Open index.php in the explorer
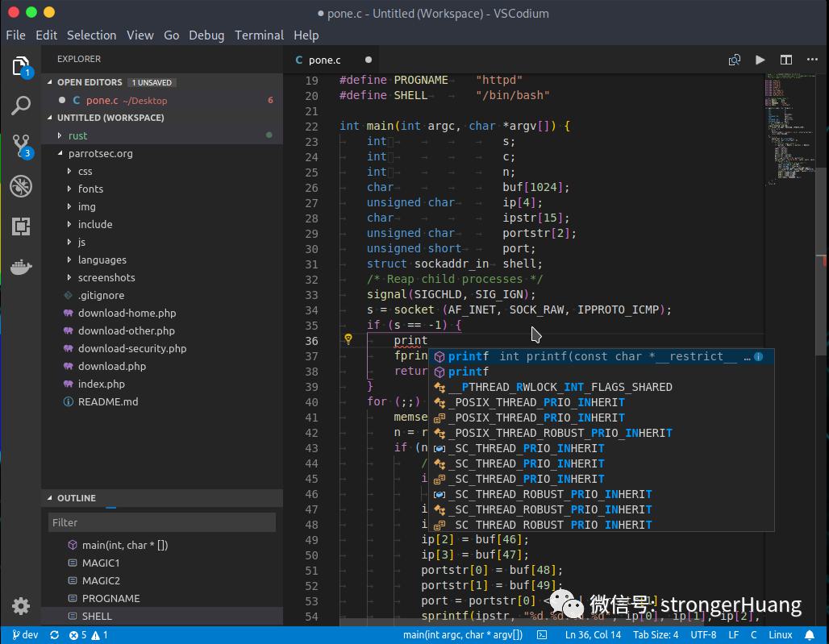This screenshot has height=644, width=829. [102, 384]
